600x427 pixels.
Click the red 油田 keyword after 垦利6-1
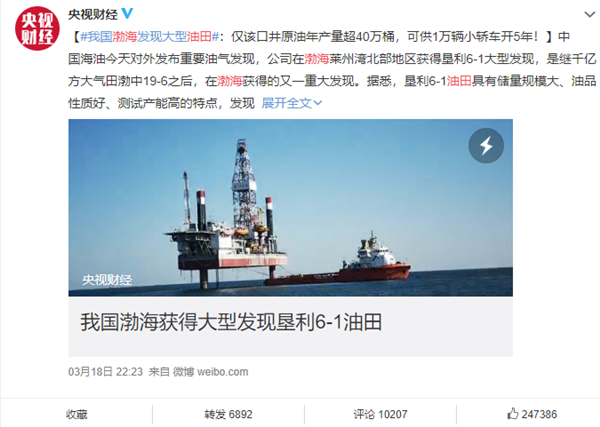tap(459, 81)
